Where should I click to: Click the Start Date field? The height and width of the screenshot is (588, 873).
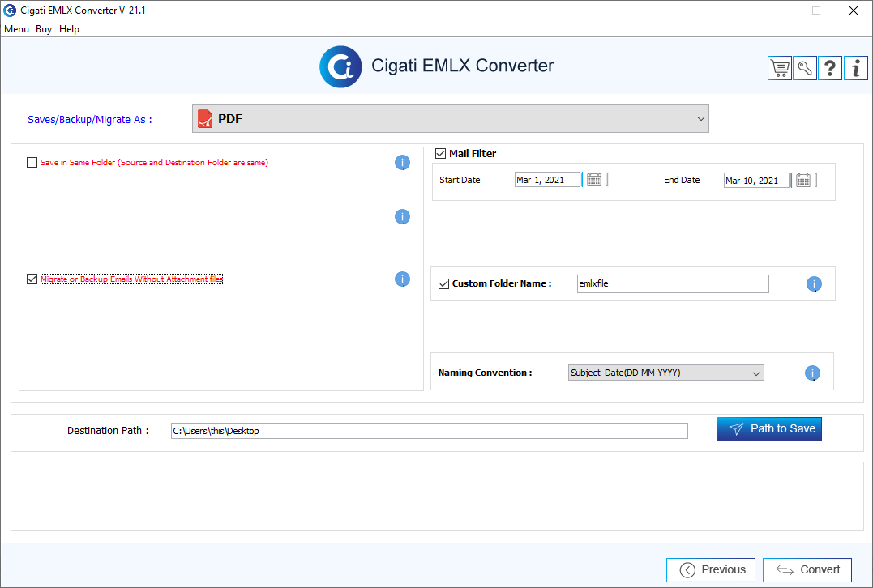[x=547, y=180]
